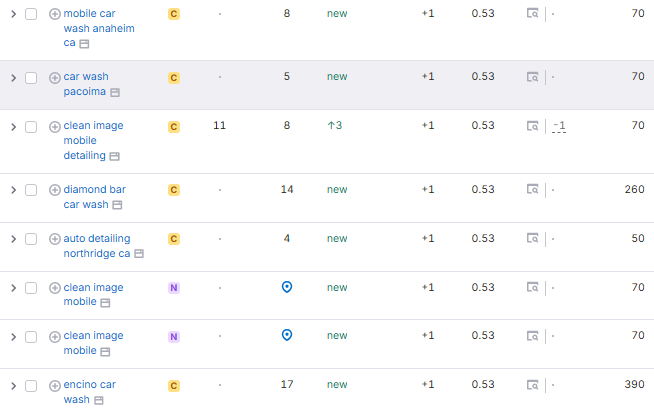The width and height of the screenshot is (654, 413).
Task: Expand the mobile car wash anaheim ca row
Action: click(x=13, y=14)
